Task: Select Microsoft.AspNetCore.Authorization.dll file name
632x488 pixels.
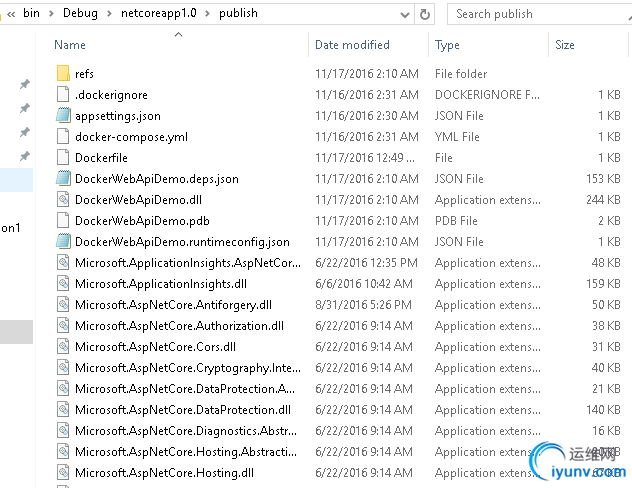Action: 179,326
